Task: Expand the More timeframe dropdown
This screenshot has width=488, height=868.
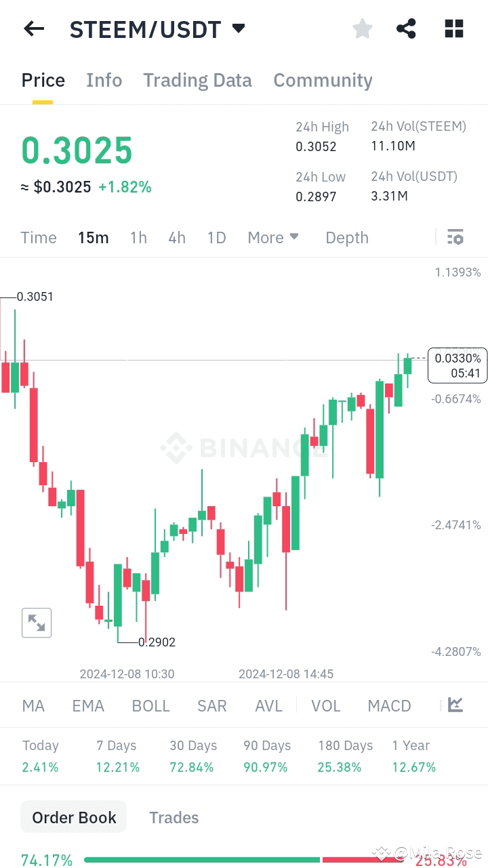Action: 273,237
